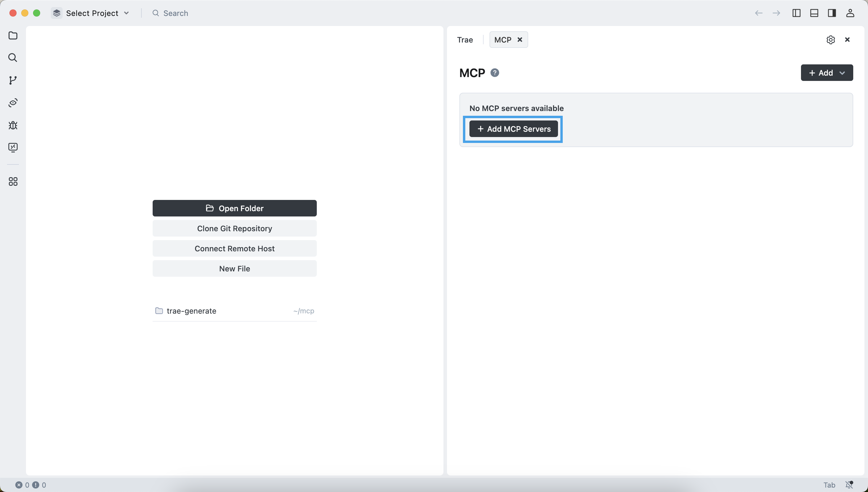Open the account profile icon

pos(850,13)
